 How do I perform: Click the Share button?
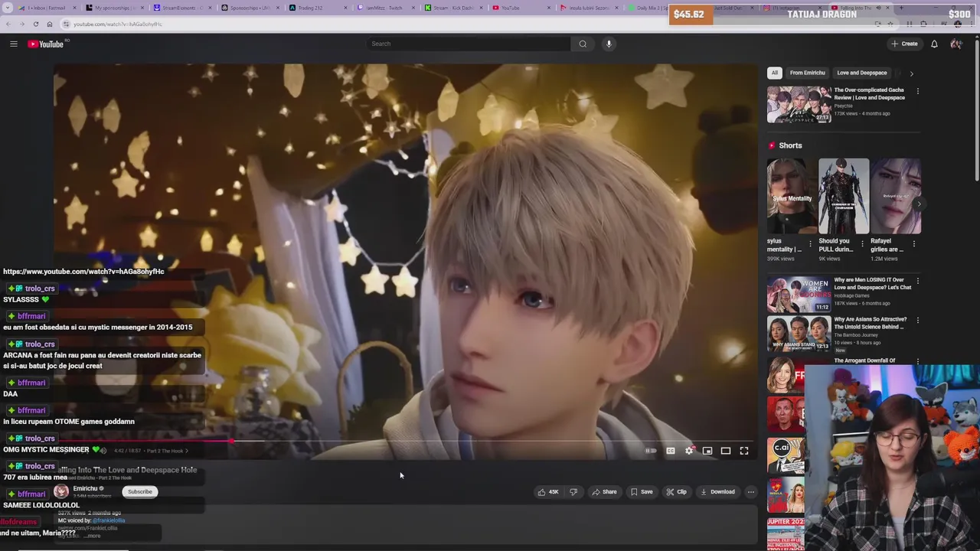(x=604, y=492)
